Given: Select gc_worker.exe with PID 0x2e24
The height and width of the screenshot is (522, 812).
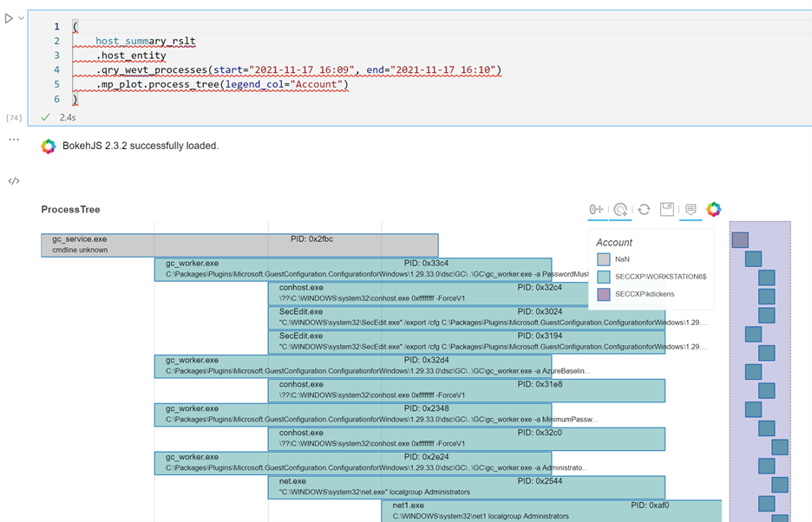Looking at the screenshot, I should 351,463.
